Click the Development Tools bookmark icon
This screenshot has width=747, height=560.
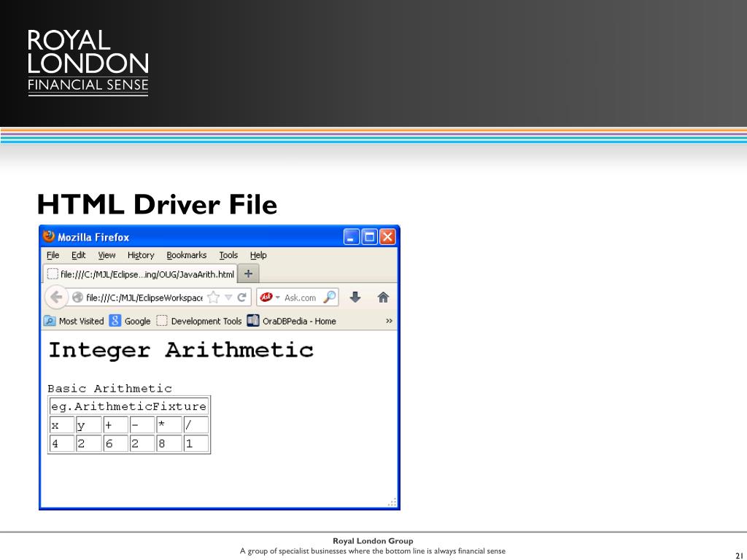(x=162, y=321)
